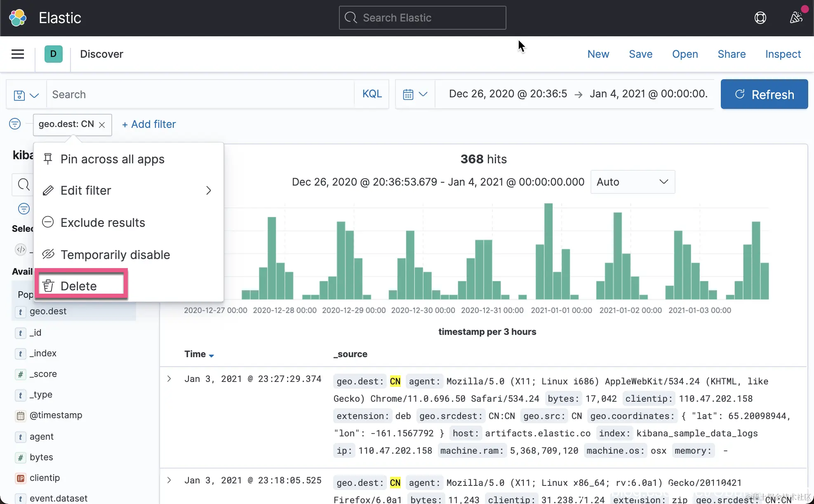Remove geo.dest: CN filter with X

click(x=102, y=125)
